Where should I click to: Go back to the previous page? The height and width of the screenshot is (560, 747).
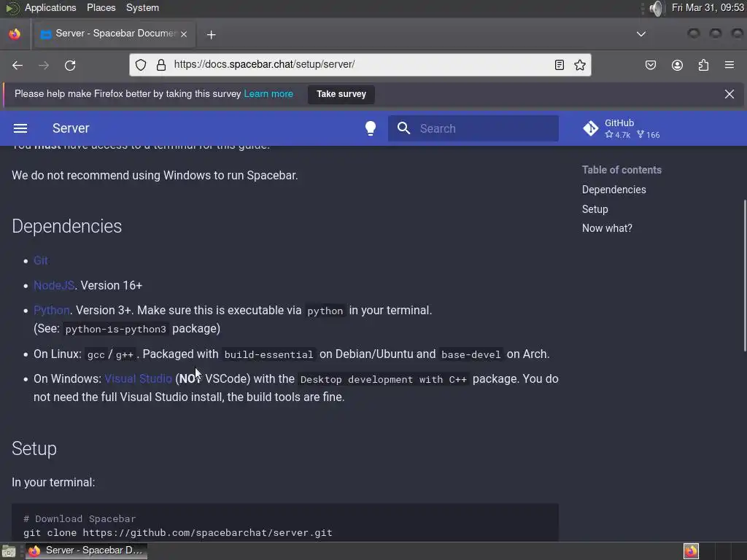(18, 65)
